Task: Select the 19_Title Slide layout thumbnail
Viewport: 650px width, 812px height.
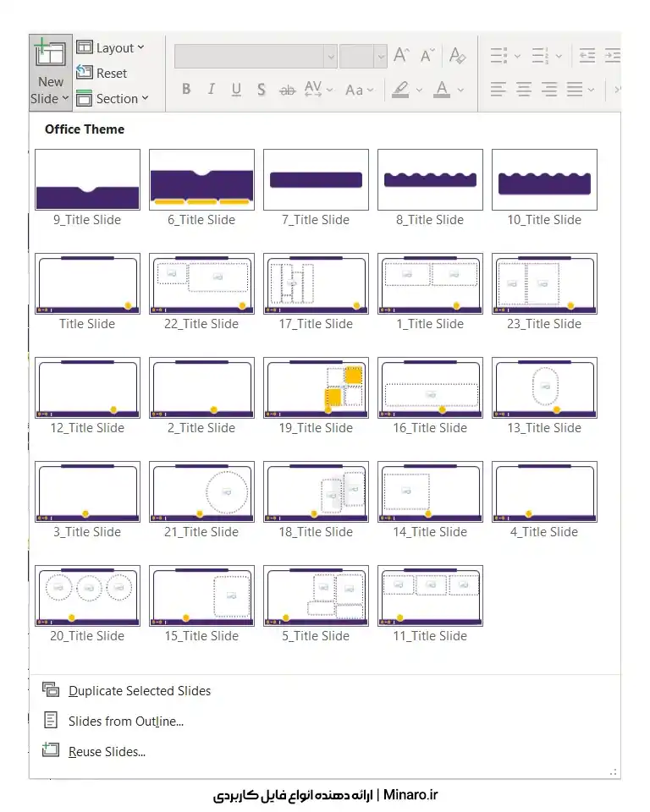Action: 316,387
